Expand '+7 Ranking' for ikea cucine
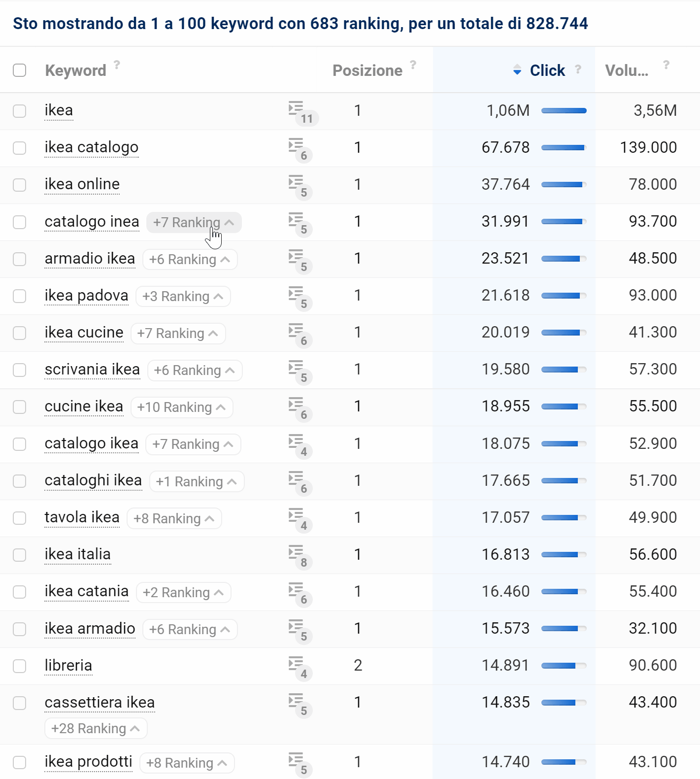The height and width of the screenshot is (779, 700). click(178, 333)
